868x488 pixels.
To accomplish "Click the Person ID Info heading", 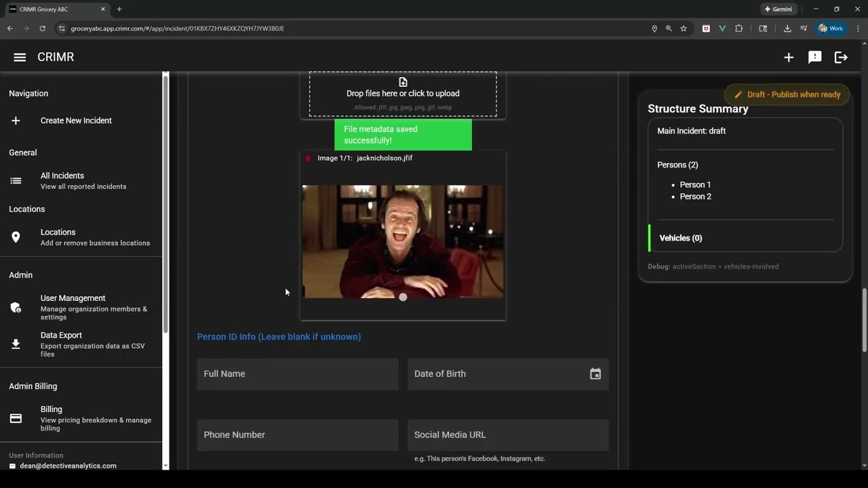I will point(279,337).
